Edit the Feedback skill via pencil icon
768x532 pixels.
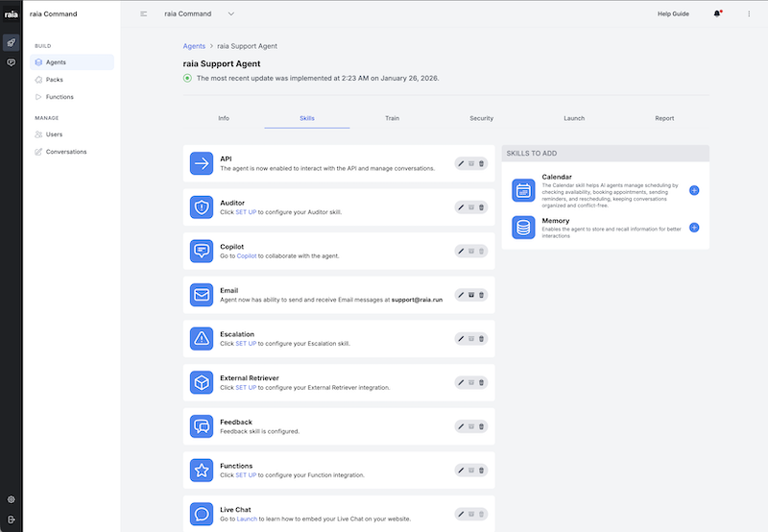coord(461,426)
